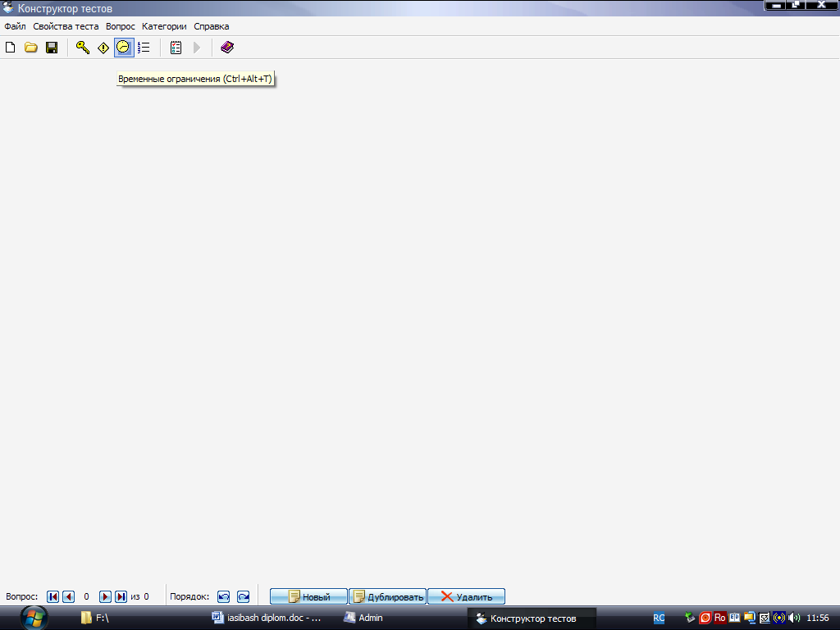Image resolution: width=840 pixels, height=630 pixels.
Task: Click the current question number field
Action: click(86, 596)
